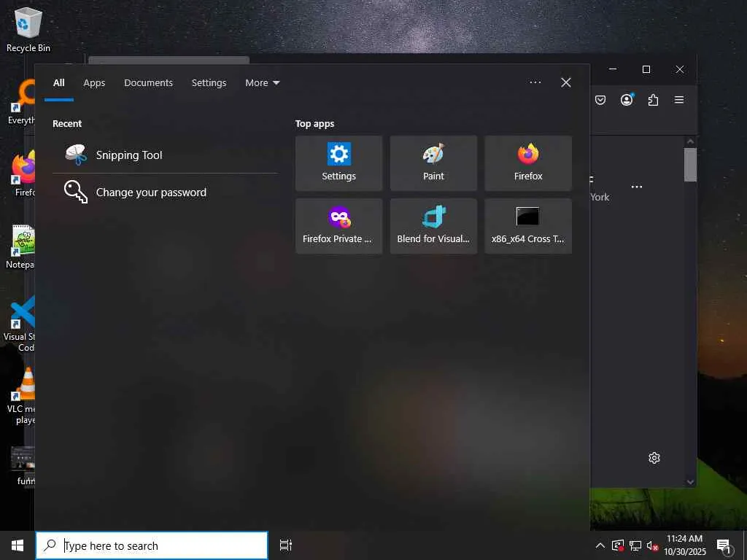Open x86_x64 Cross Tools command prompt tile

(528, 226)
